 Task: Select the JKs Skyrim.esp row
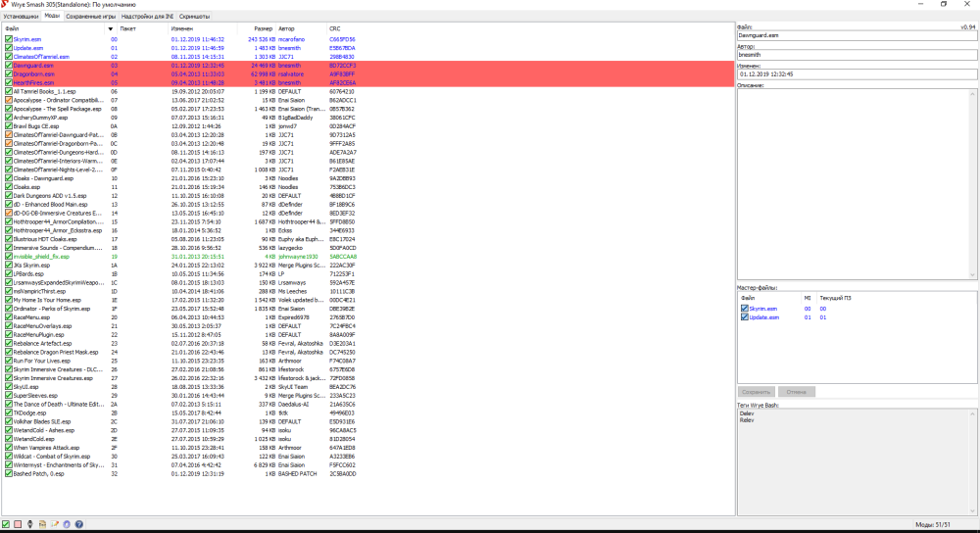click(367, 265)
